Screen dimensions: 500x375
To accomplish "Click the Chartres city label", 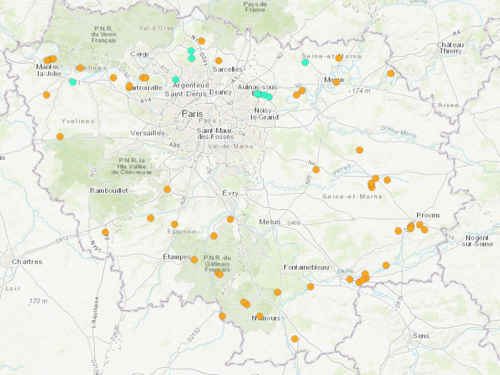I will [27, 262].
